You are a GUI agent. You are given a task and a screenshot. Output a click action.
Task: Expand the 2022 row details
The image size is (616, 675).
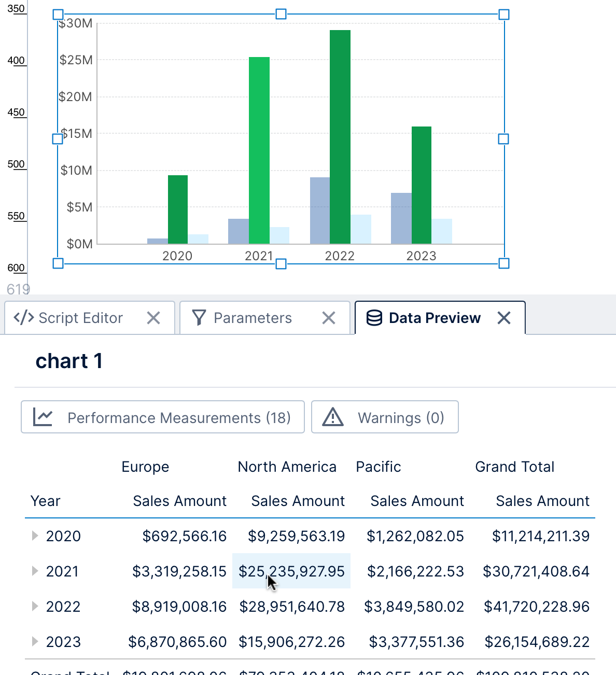[35, 606]
